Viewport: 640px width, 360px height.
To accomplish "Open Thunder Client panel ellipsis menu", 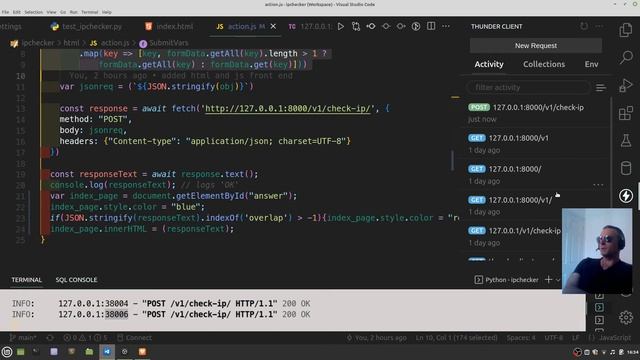I will tap(599, 27).
